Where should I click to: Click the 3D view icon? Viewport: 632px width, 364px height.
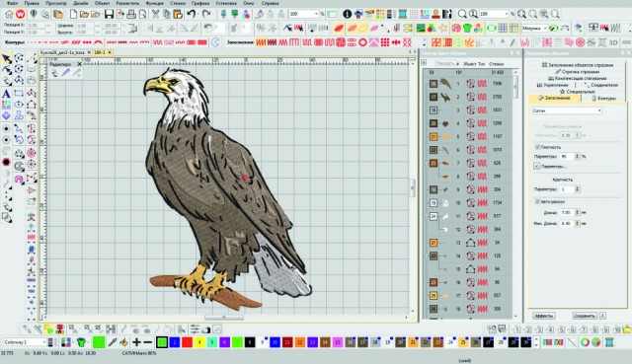(613, 42)
